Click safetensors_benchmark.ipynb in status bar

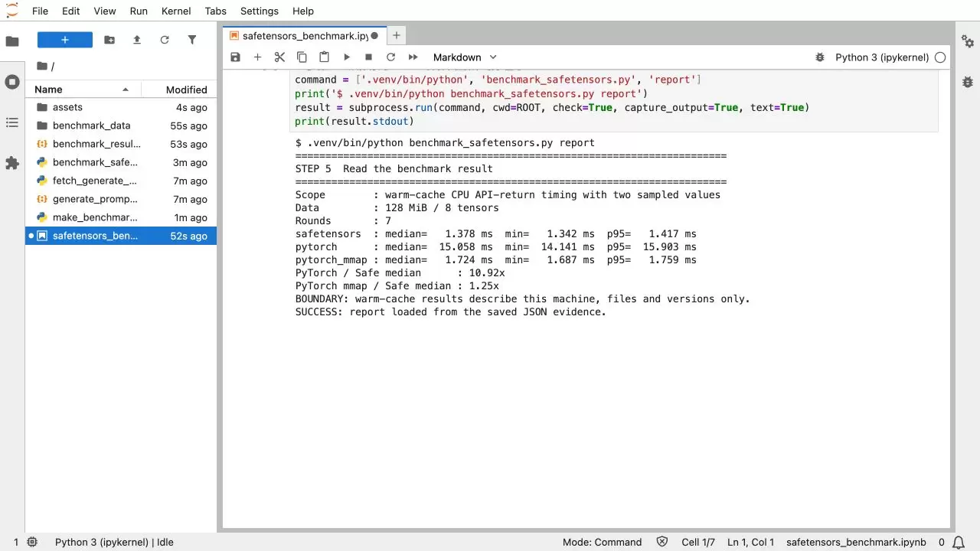(x=856, y=542)
